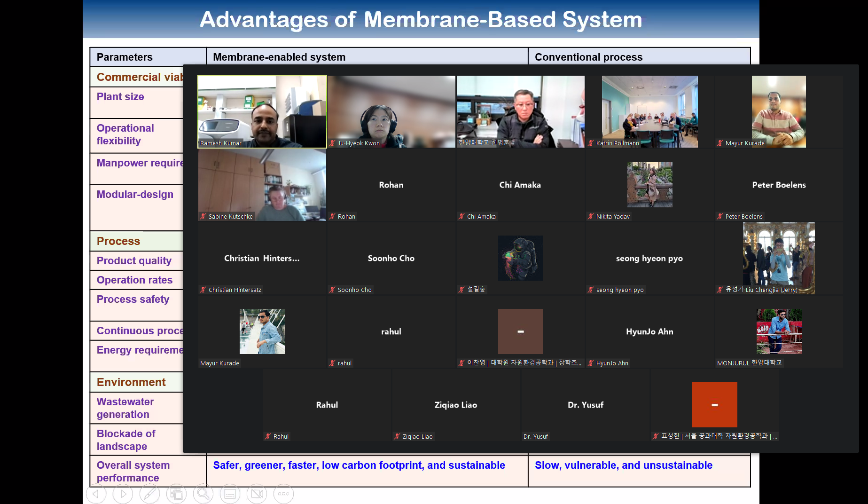
Task: Click the zoom magnifier slideshow icon
Action: point(203,494)
